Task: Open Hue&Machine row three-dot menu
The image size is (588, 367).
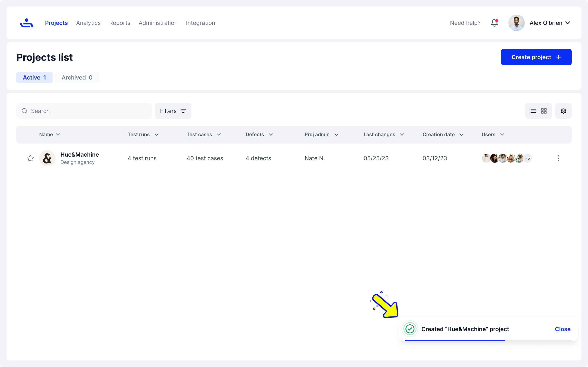Action: tap(558, 158)
